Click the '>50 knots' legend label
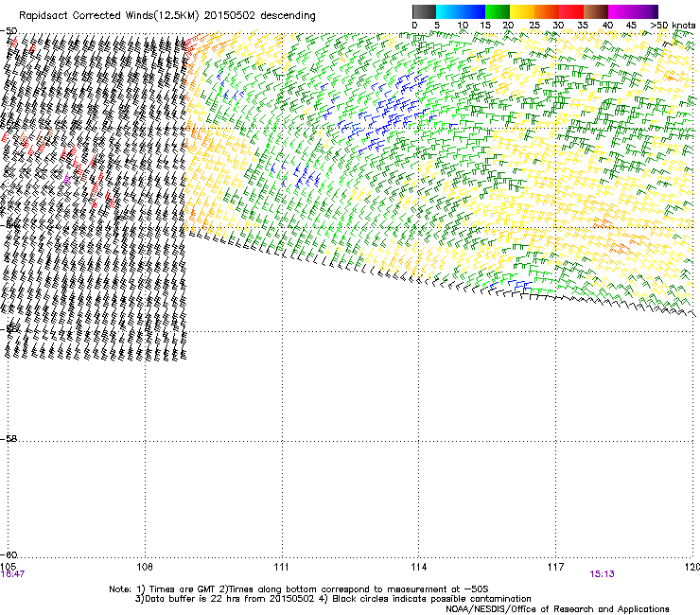This screenshot has height=615, width=700. tap(673, 26)
